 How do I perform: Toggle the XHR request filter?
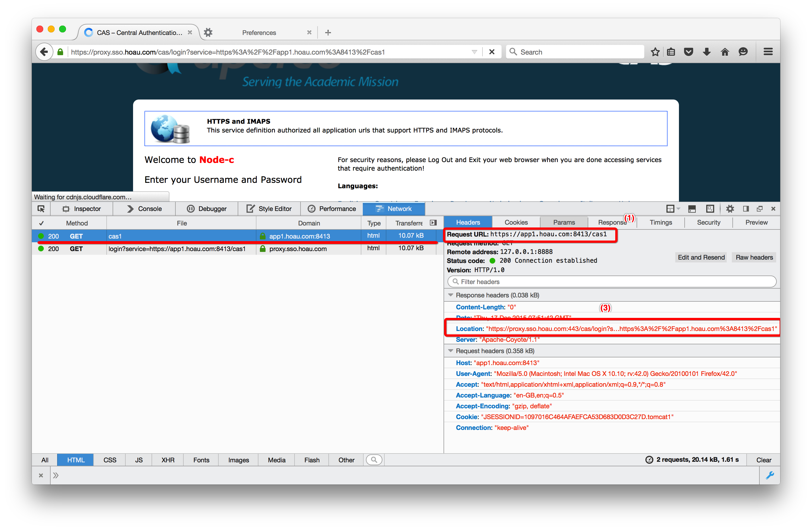pos(167,460)
